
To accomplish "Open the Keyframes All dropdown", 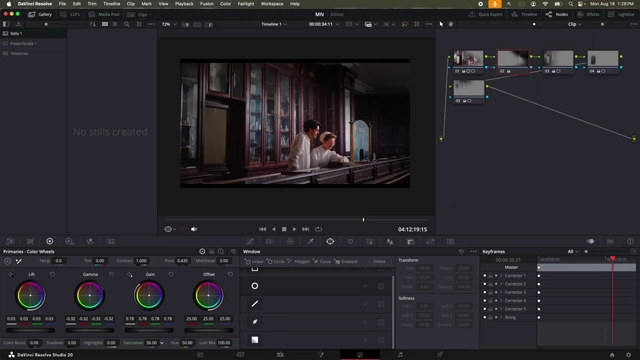I will pos(573,251).
